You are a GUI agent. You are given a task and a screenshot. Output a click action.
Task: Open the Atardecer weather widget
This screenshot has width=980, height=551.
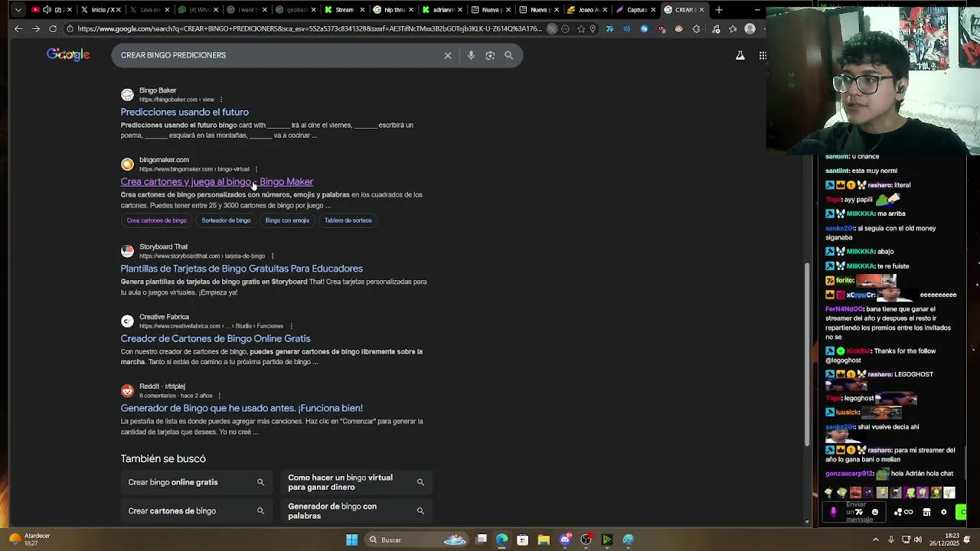(31, 540)
